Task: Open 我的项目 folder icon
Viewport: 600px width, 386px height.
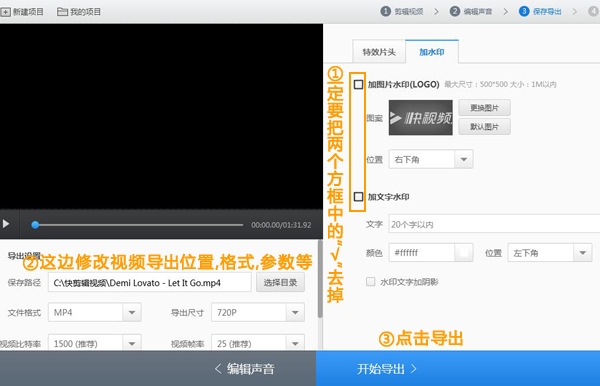Action: point(62,12)
